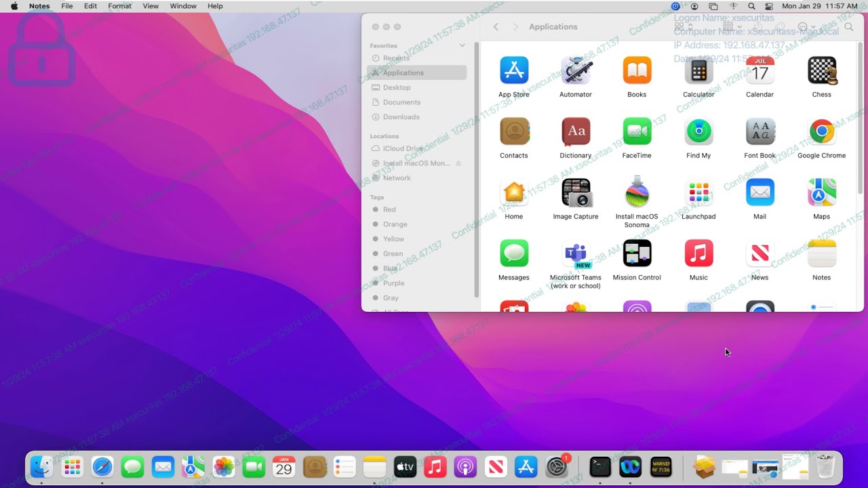
Task: Select the Messages app in Applications window
Action: 514,253
